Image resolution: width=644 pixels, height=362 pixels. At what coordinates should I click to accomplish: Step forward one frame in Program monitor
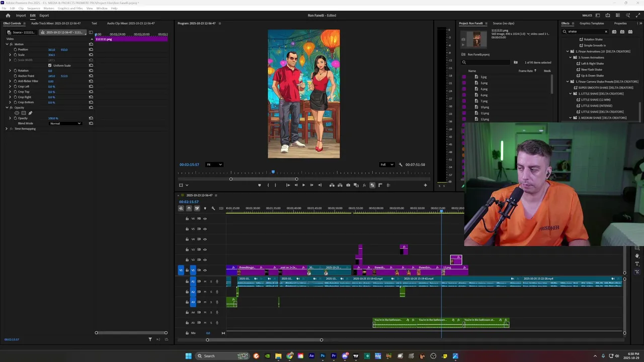point(311,185)
